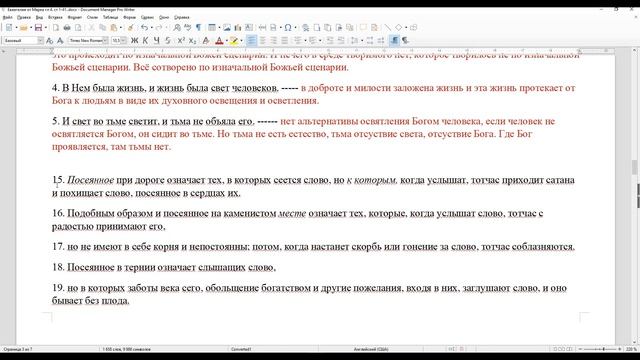
Task: Expand the Save dropdown arrow
Action: [45, 28]
